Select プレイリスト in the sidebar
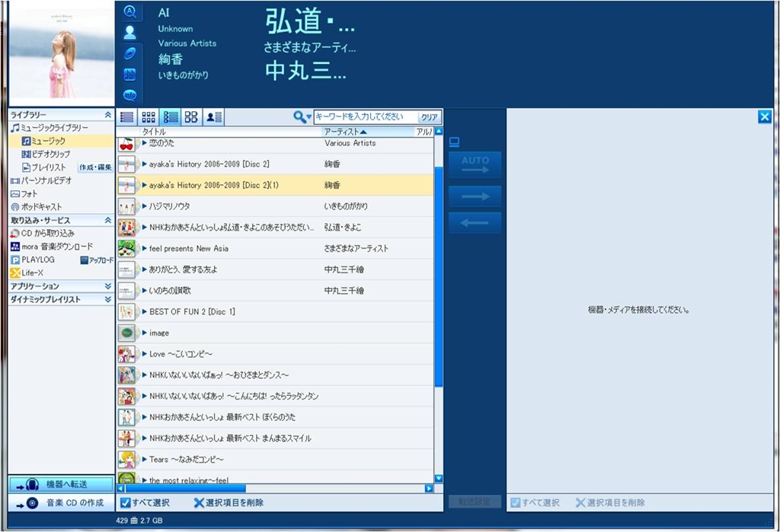The width and height of the screenshot is (780, 532). [x=43, y=167]
